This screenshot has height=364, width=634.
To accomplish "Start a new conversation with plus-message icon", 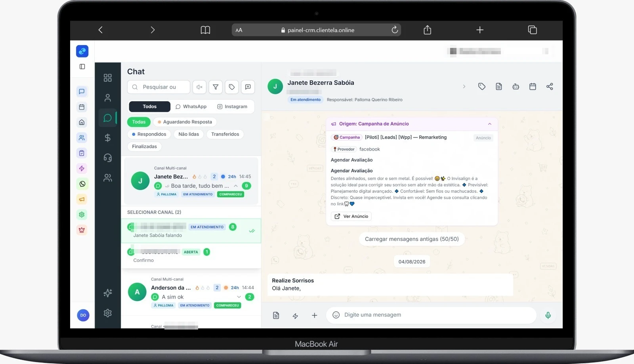I will tap(248, 87).
